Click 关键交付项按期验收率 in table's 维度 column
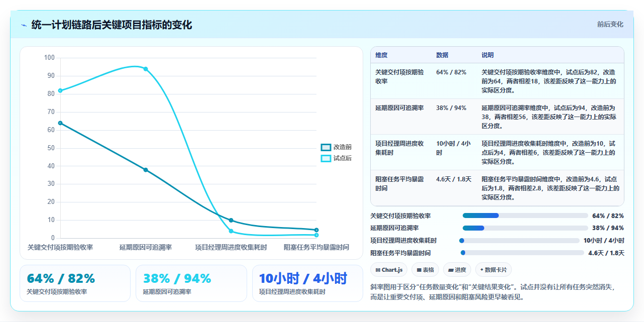The height and width of the screenshot is (322, 644). tap(399, 76)
